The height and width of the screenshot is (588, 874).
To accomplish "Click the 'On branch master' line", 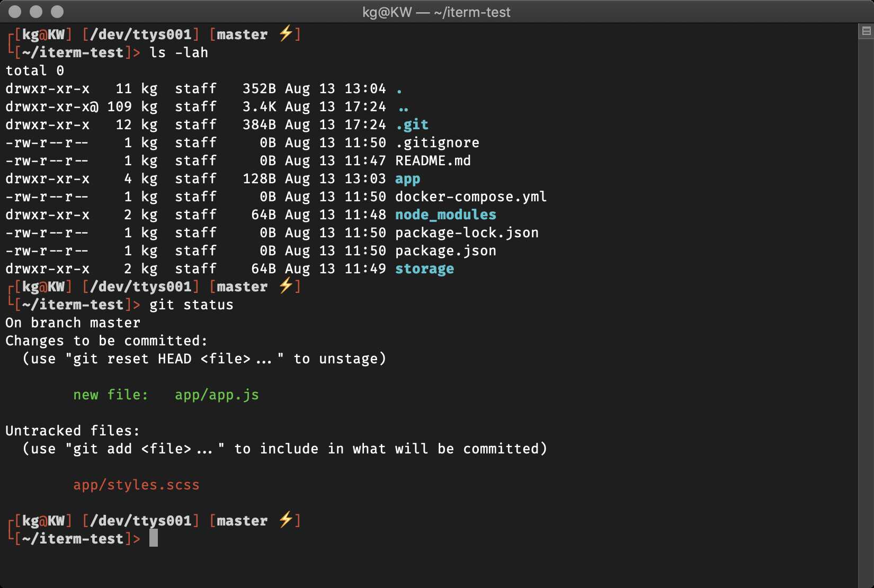I will pyautogui.click(x=73, y=323).
